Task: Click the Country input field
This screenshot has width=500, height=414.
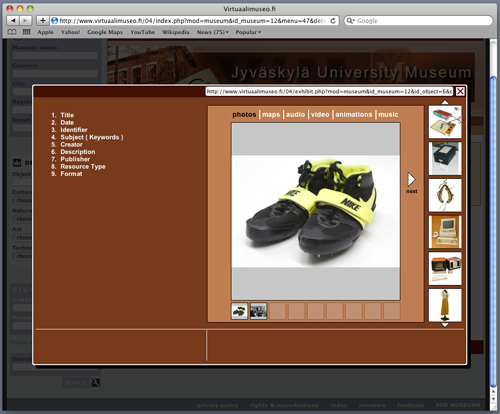Action: [55, 73]
